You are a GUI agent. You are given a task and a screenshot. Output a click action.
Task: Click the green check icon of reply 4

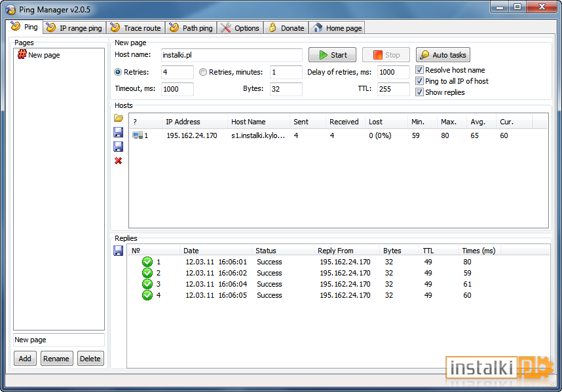coord(147,295)
